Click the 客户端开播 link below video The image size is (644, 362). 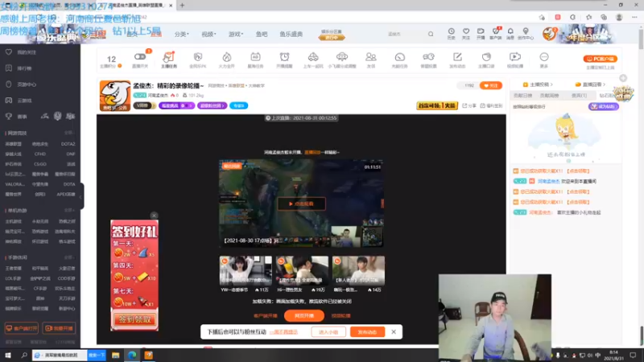coord(266,316)
